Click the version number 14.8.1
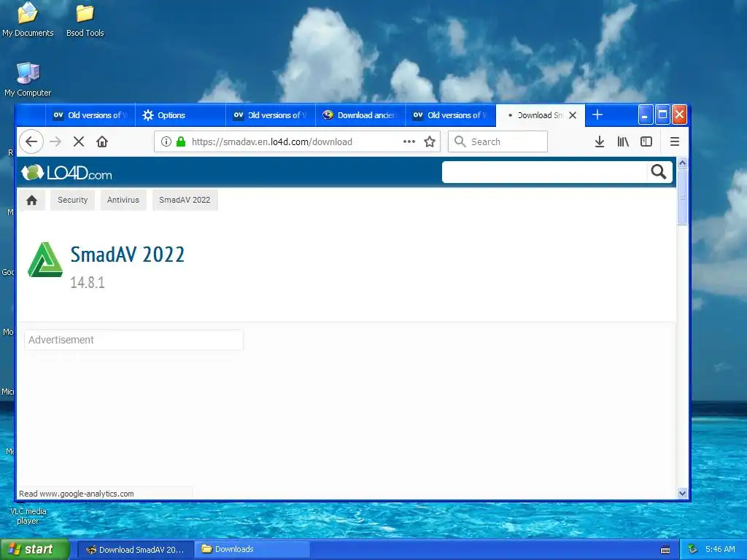Image resolution: width=747 pixels, height=560 pixels. (88, 283)
